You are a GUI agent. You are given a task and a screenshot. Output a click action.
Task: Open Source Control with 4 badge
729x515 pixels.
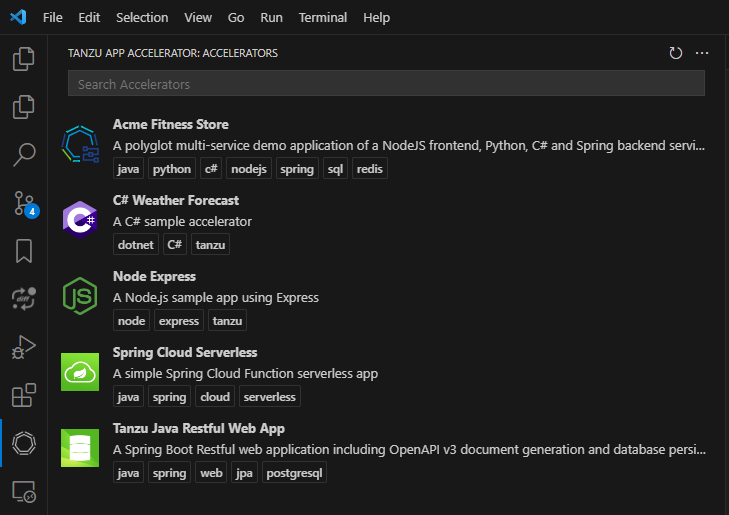pyautogui.click(x=26, y=204)
